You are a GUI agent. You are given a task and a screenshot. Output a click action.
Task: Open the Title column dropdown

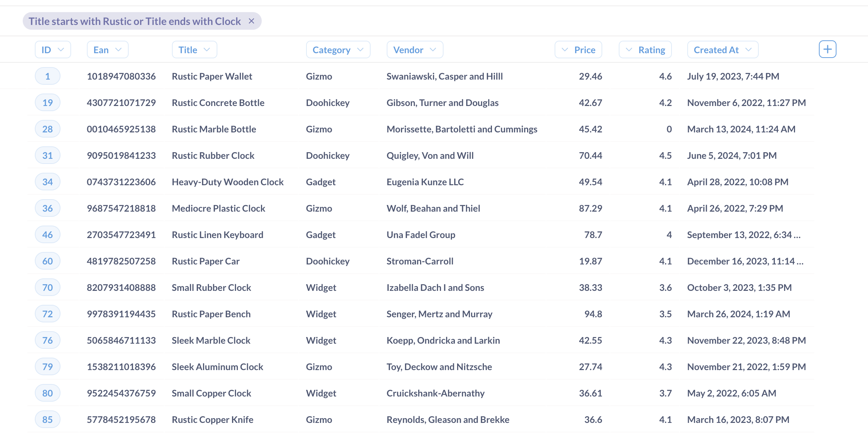point(207,49)
